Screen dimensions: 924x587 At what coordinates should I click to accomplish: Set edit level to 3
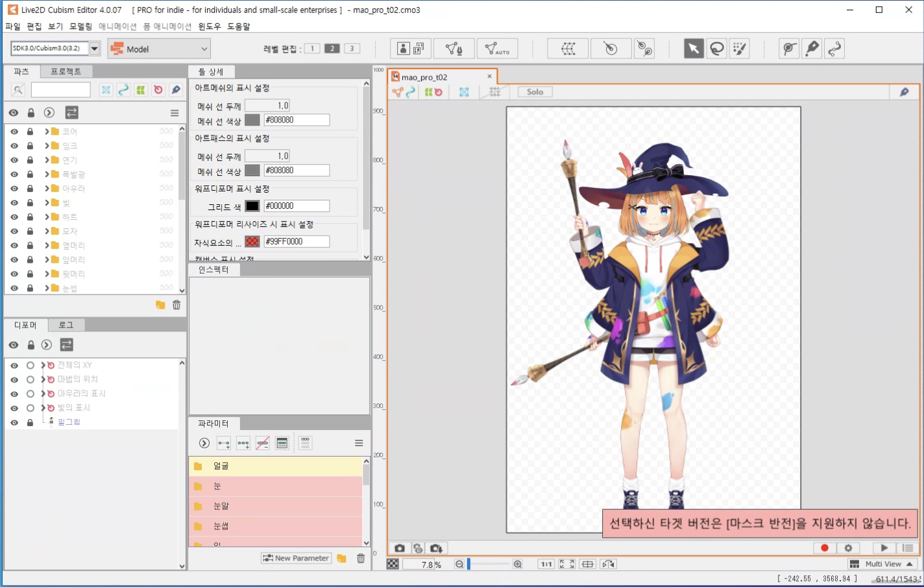pos(352,49)
